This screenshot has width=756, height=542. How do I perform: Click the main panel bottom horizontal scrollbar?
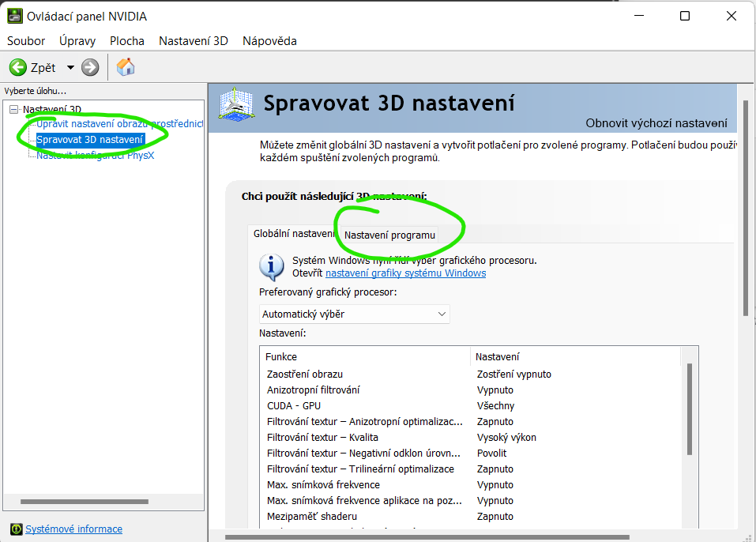pyautogui.click(x=427, y=536)
